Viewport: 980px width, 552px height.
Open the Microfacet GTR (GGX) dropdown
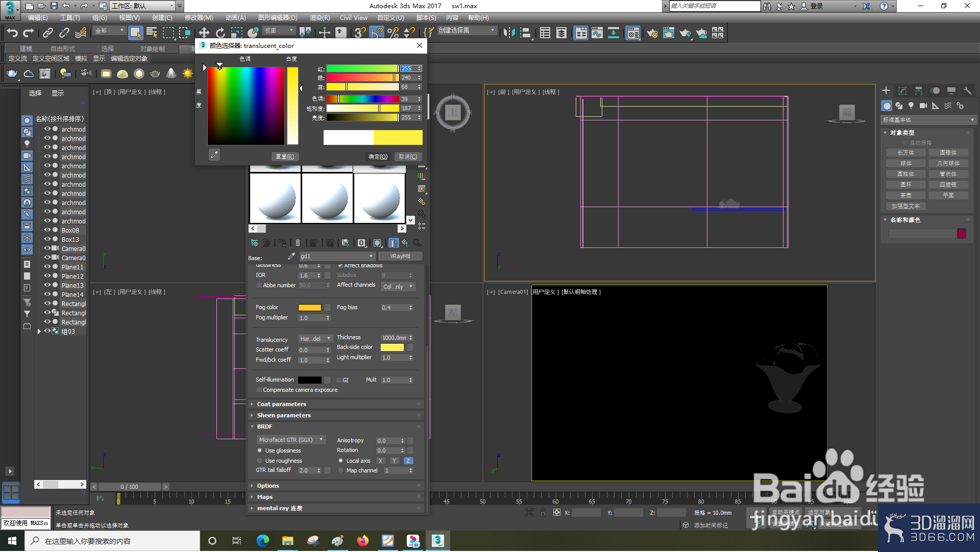[291, 440]
